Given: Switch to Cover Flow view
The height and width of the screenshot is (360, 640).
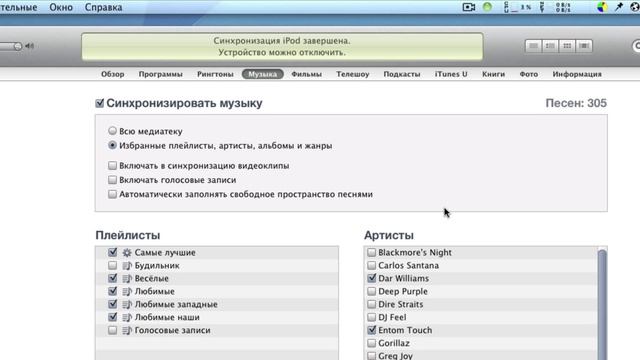Looking at the screenshot, I should click(584, 46).
